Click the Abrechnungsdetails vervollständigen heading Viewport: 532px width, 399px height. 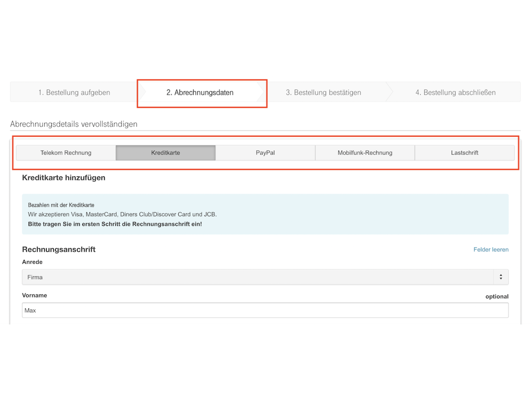[73, 124]
